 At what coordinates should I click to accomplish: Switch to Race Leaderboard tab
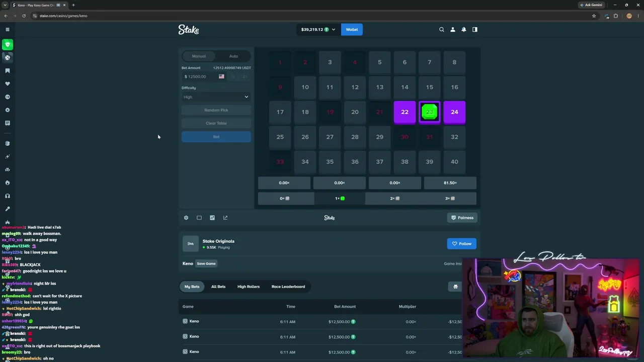click(288, 287)
